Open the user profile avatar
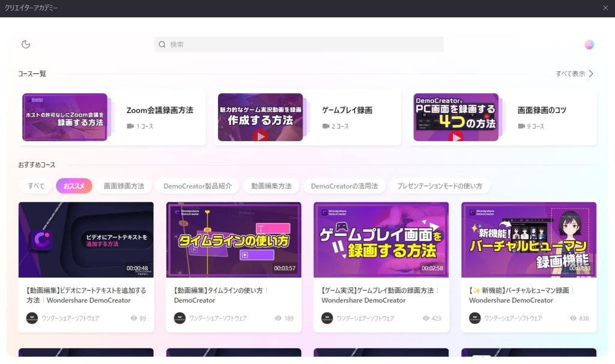The height and width of the screenshot is (364, 615). tap(589, 44)
